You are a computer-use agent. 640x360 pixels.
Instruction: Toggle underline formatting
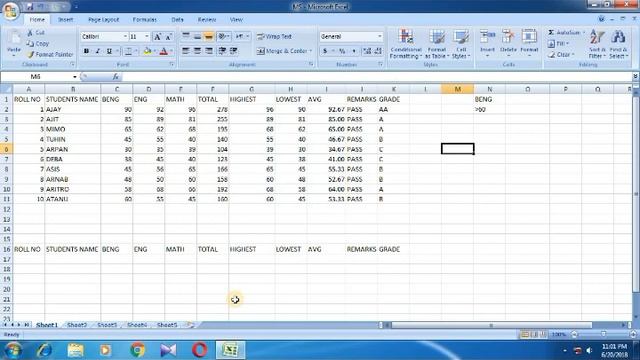click(x=109, y=51)
